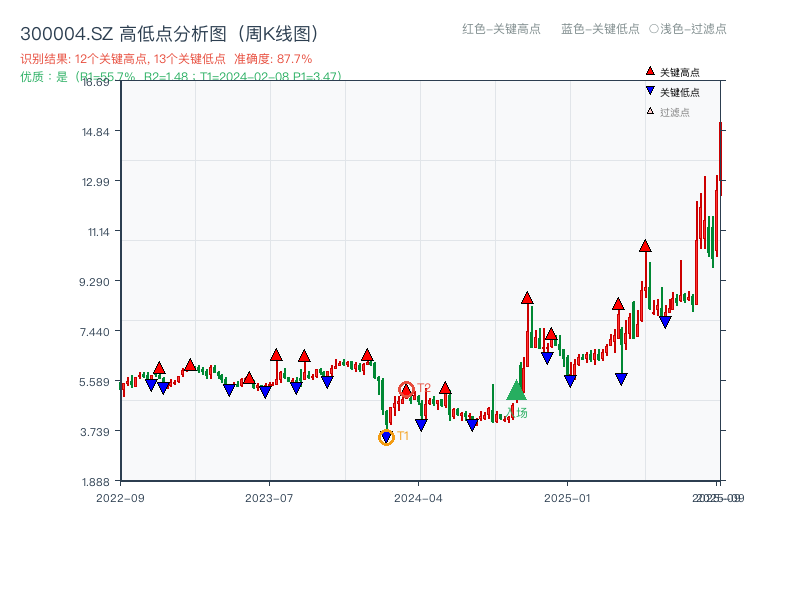Screen dimensions: 800x600
Task: Click the T2 text label
Action: pyautogui.click(x=424, y=388)
